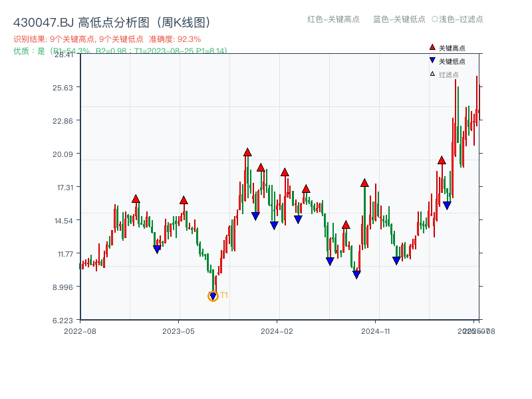Click the 20.09 price axis label
Viewport: 532px width, 399px height.
(x=63, y=154)
